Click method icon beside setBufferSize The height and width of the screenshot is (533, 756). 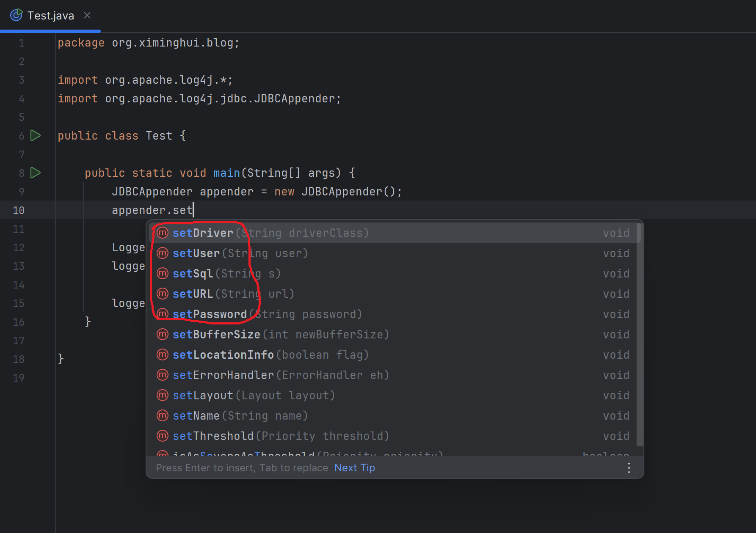tap(163, 334)
